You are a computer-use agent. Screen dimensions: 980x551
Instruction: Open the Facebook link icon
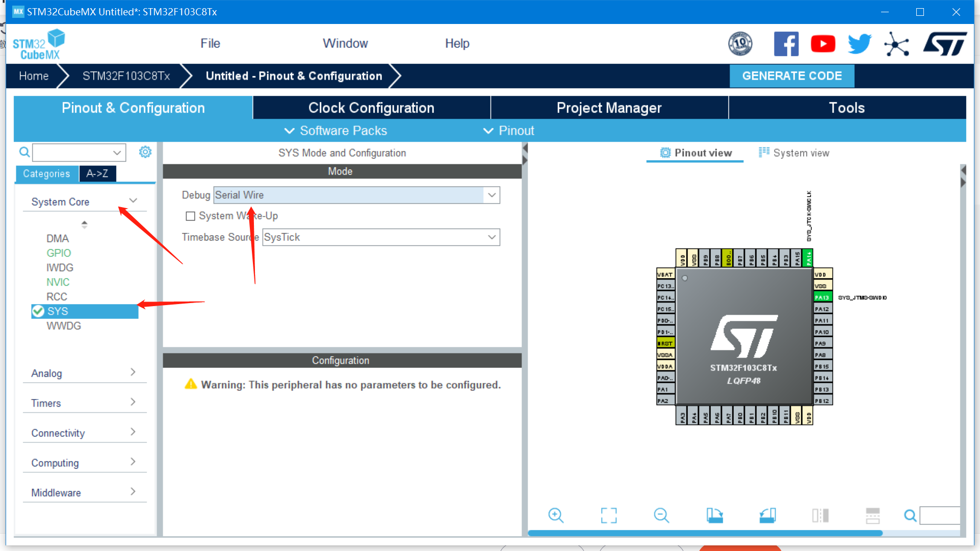pyautogui.click(x=787, y=44)
